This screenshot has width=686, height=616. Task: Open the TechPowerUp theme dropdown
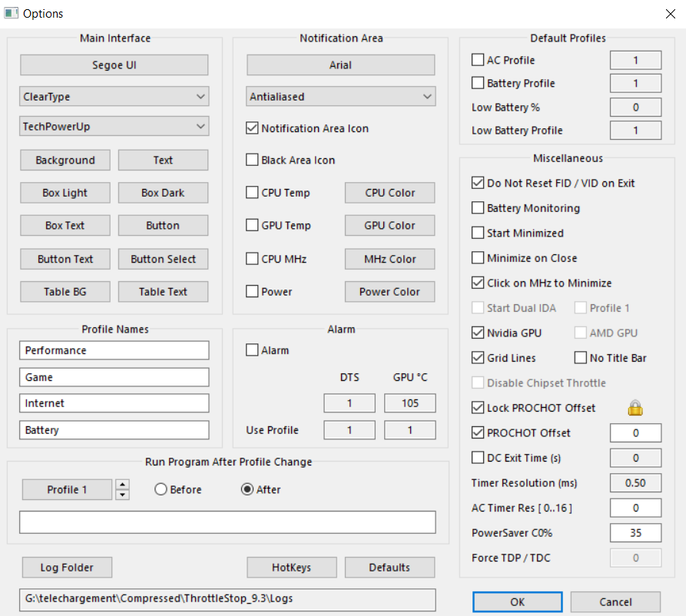tap(114, 126)
